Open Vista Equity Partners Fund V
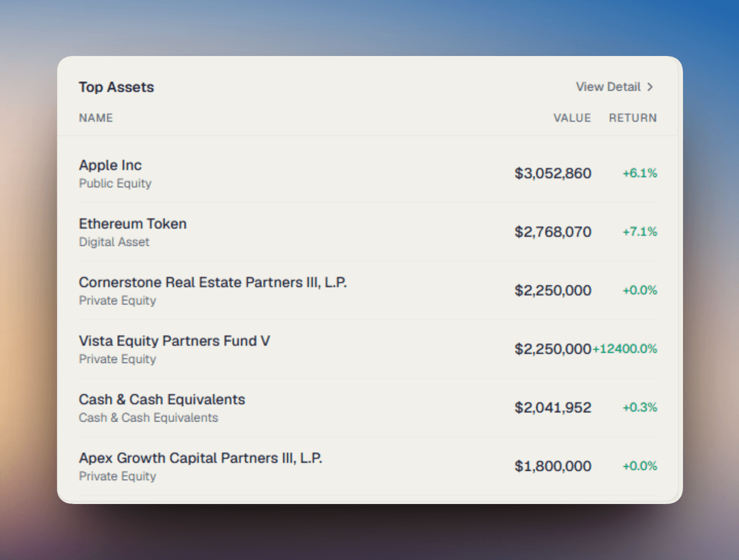The image size is (739, 560). pyautogui.click(x=174, y=341)
